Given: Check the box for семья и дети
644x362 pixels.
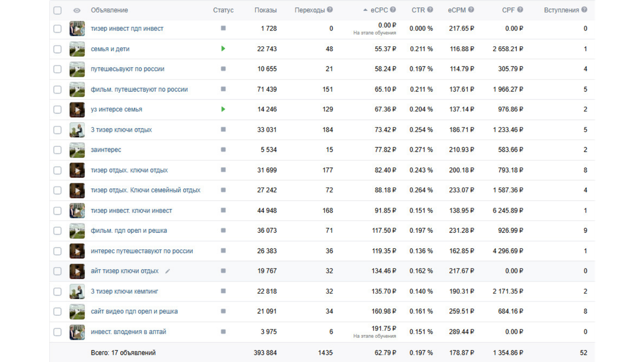Looking at the screenshot, I should [57, 49].
